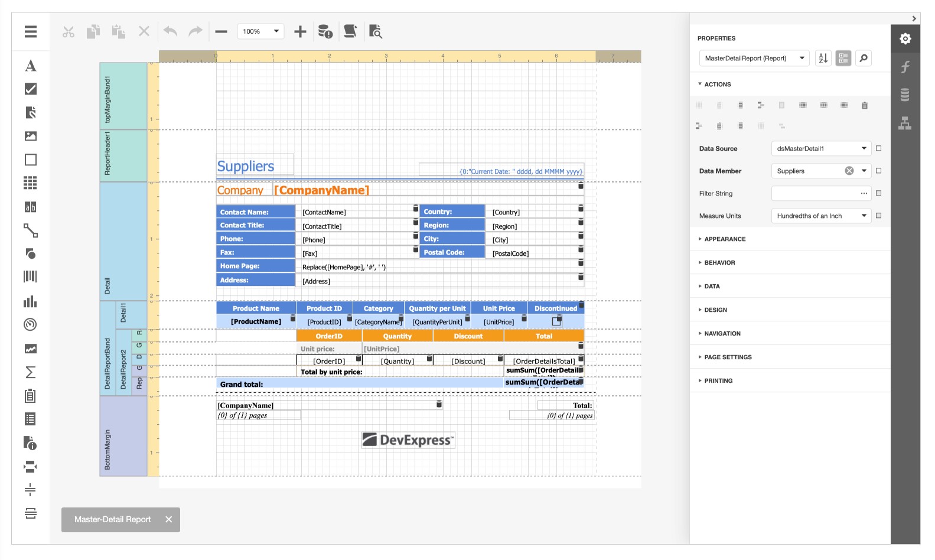Click the Paste clipboard icon
The height and width of the screenshot is (560, 935).
pos(119,31)
